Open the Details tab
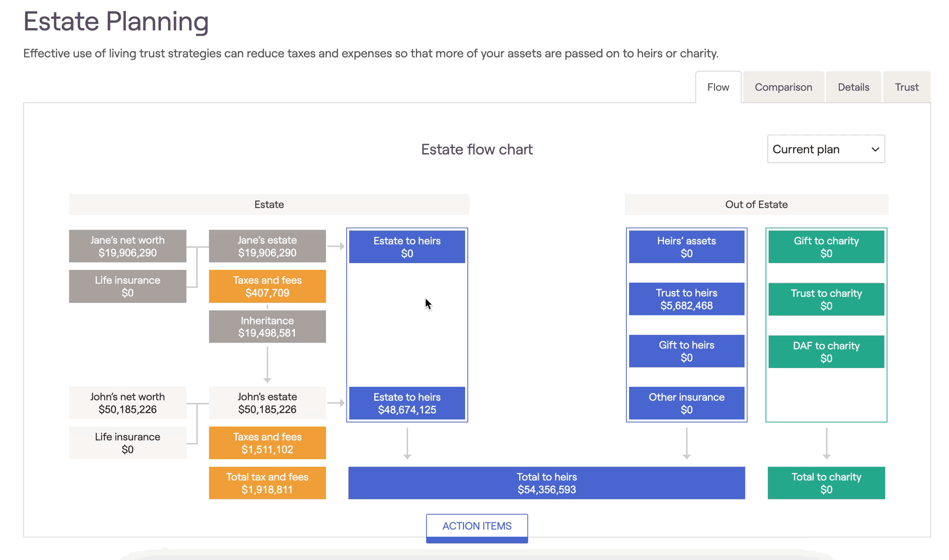Image resolution: width=949 pixels, height=560 pixels. pos(853,87)
